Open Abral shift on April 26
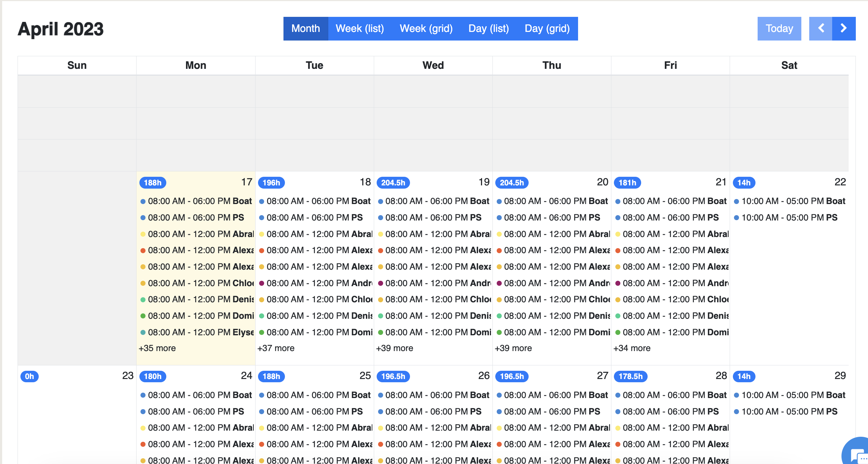This screenshot has width=868, height=464. point(433,428)
